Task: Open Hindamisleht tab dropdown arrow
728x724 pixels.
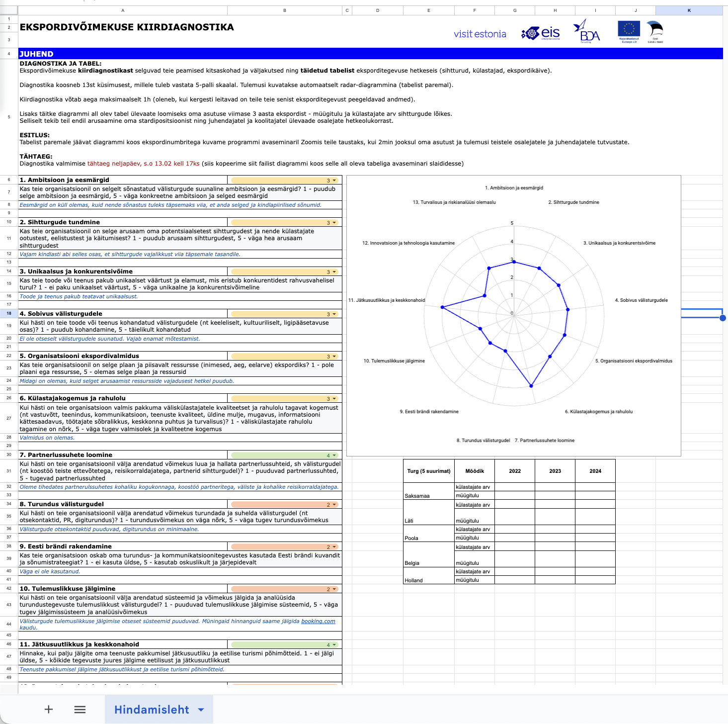Action: pyautogui.click(x=201, y=710)
